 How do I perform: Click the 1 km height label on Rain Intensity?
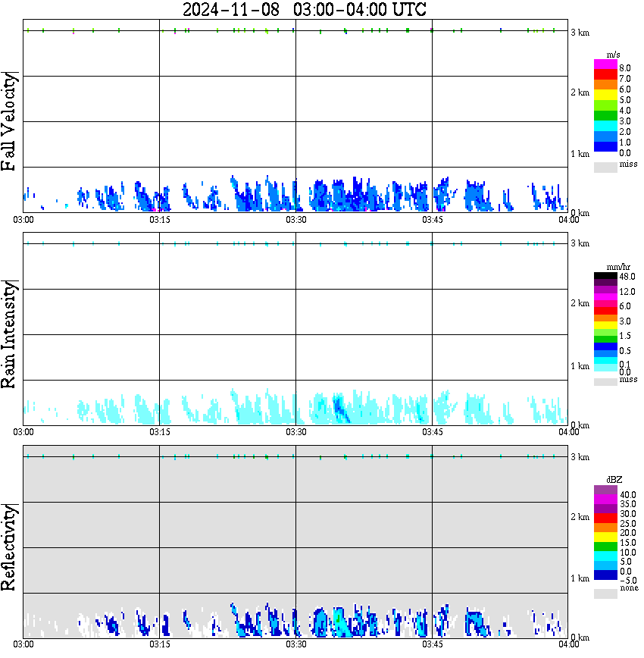point(580,366)
